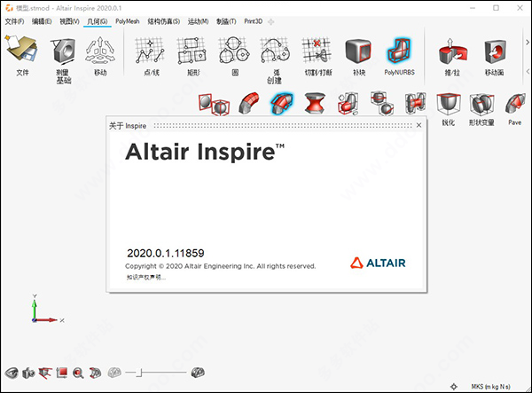Switch to the 运动(M) ribbon tab
This screenshot has width=532, height=393.
point(198,21)
